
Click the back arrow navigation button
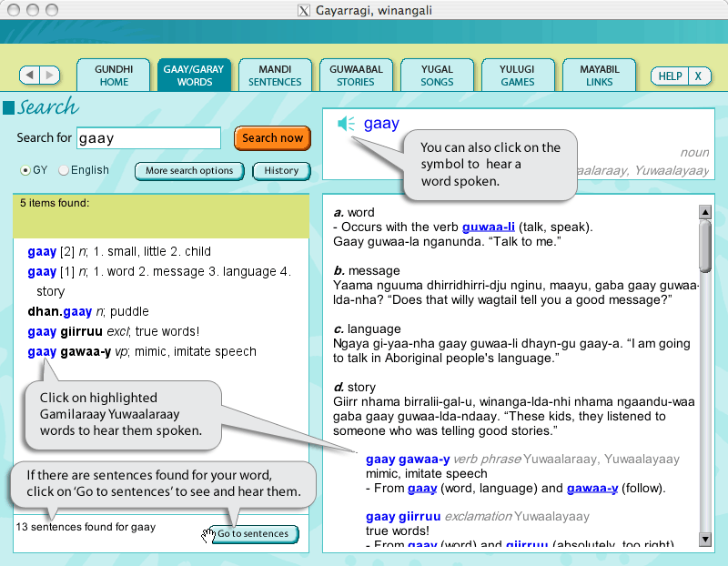click(x=30, y=76)
